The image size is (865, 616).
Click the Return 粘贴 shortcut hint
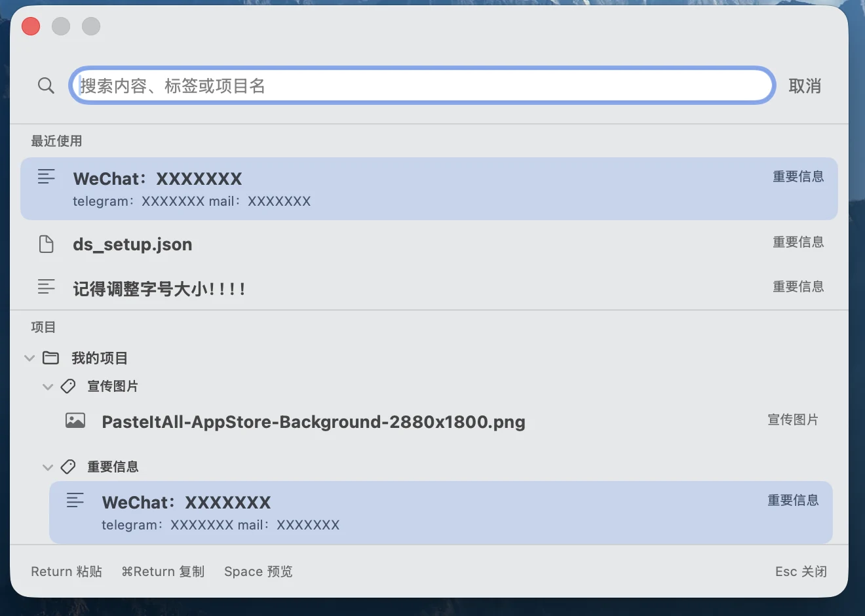click(x=67, y=571)
